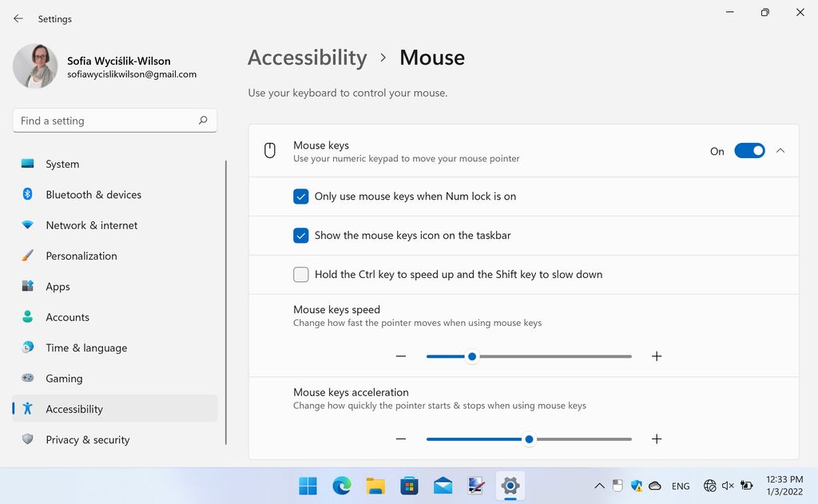Turn off the Mouse keys switch
818x504 pixels.
pos(749,150)
